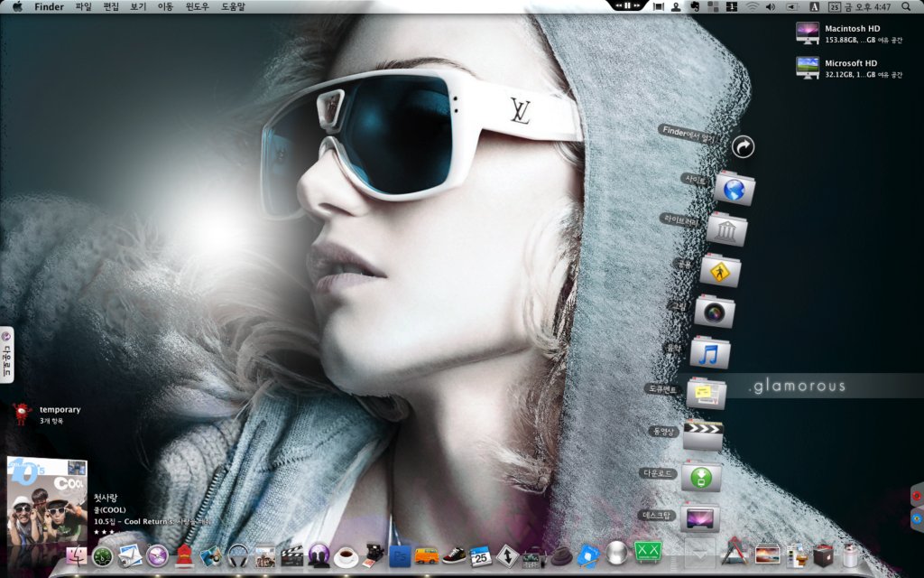Open the temporary folder on desktop
This screenshot has height=578, width=924.
click(x=22, y=414)
